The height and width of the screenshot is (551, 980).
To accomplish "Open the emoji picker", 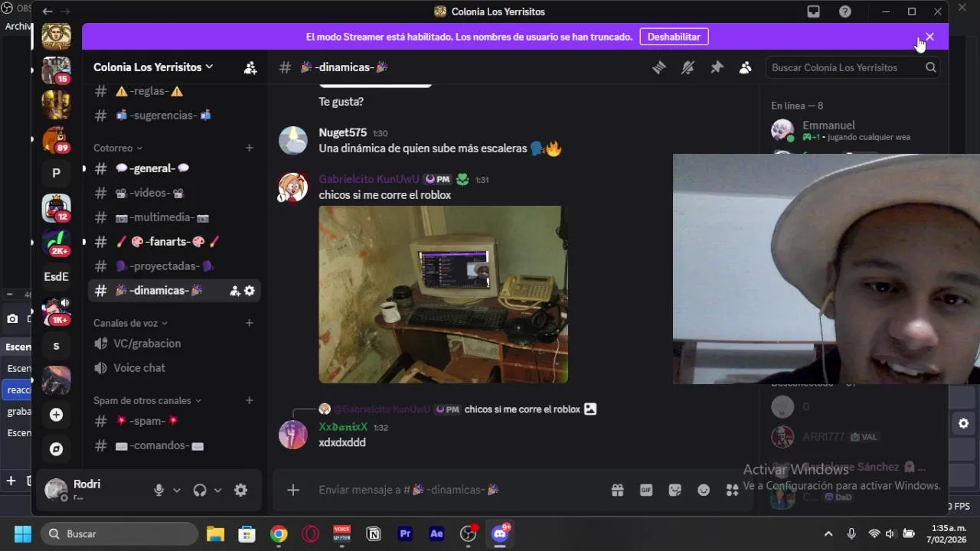I will point(704,490).
